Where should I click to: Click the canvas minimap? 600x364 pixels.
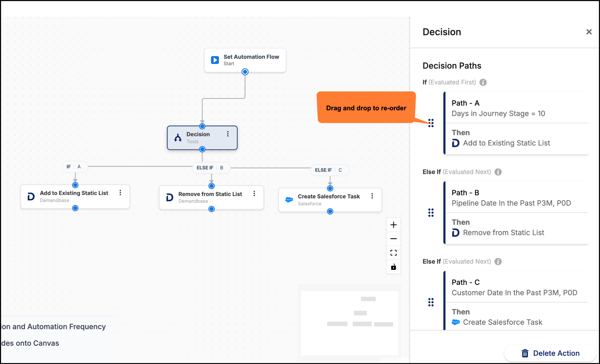(349, 323)
